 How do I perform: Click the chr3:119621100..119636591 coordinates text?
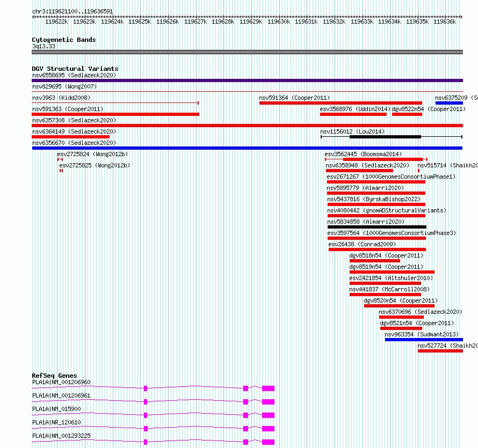[x=73, y=11]
